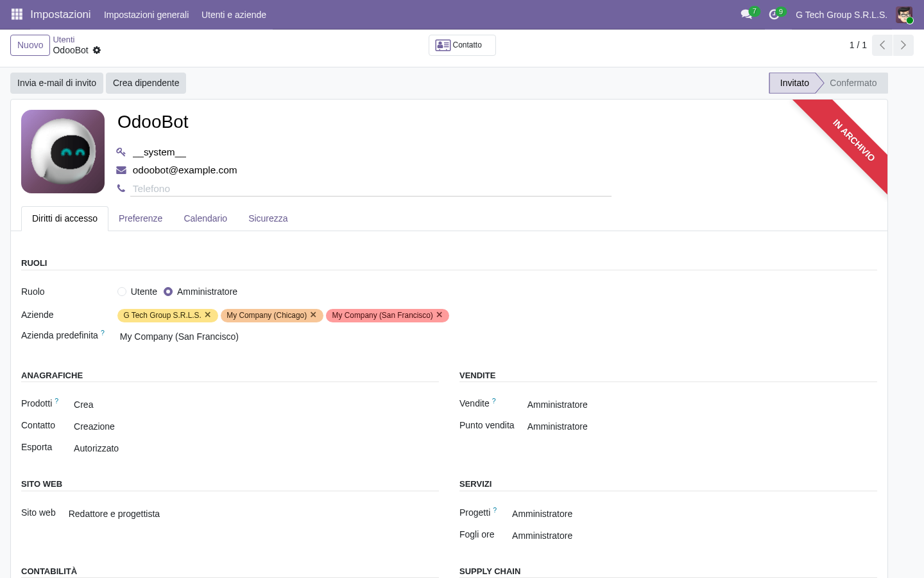The width and height of the screenshot is (924, 578).
Task: Remove G Tech Group S.R.L.S. company tag
Action: tap(207, 315)
